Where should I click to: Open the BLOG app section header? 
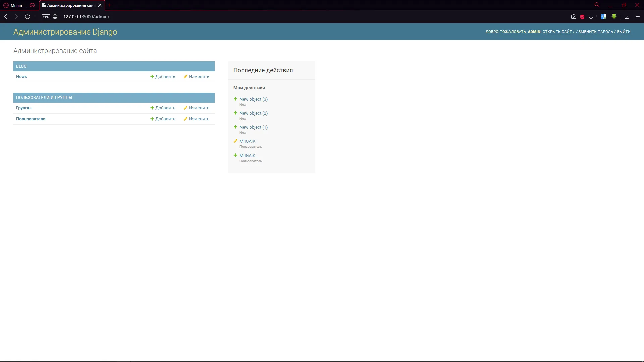click(x=21, y=66)
